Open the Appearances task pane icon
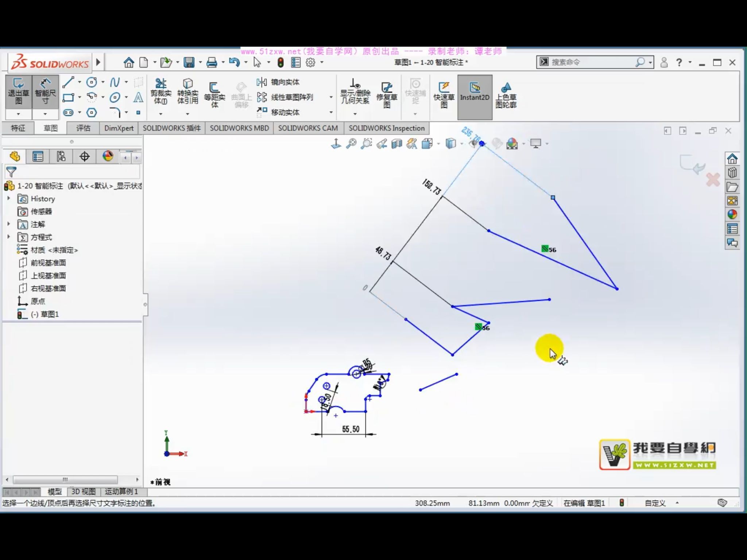The height and width of the screenshot is (560, 747). pos(732,215)
